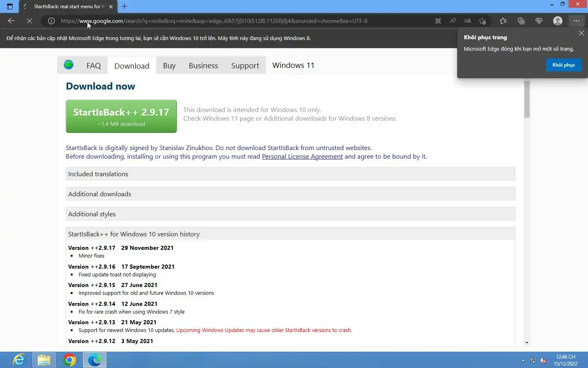
Task: Click the "Minor fixes" bullet text
Action: tap(91, 256)
